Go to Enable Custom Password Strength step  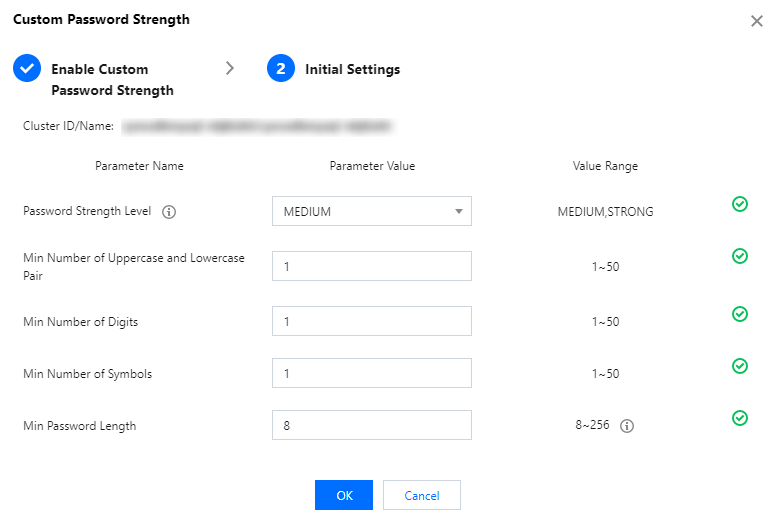(x=112, y=79)
